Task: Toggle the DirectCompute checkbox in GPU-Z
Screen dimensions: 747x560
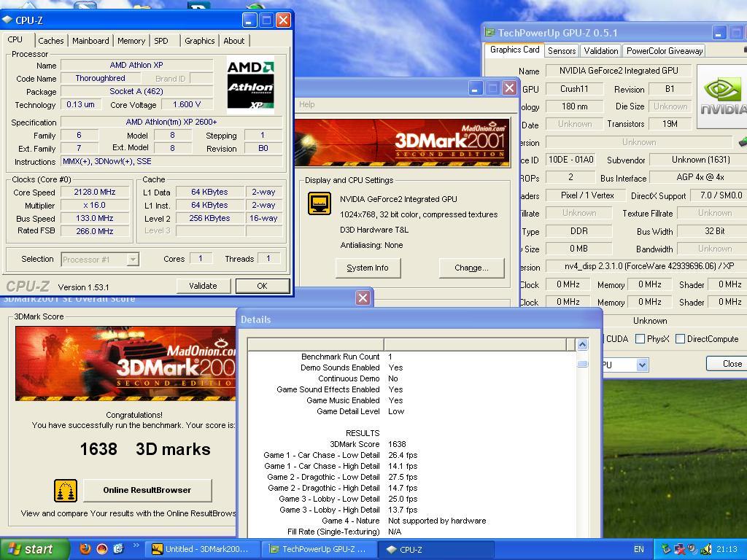Action: [x=681, y=338]
